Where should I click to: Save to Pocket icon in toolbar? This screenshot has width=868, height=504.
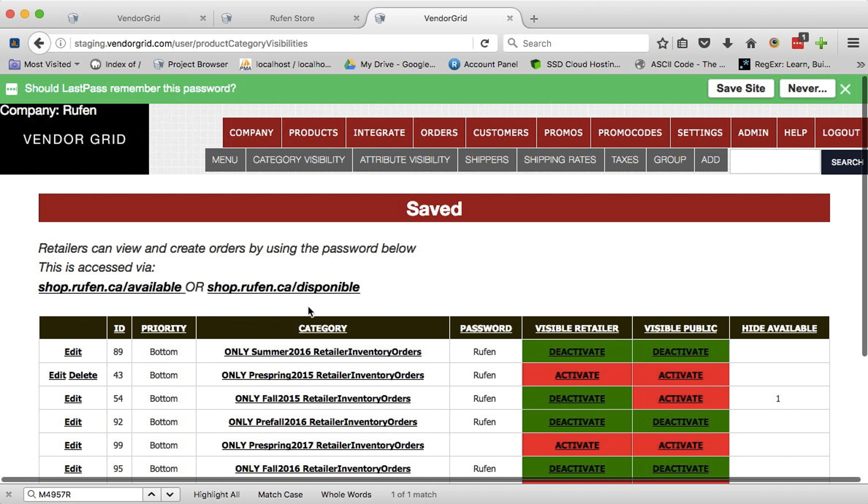point(704,43)
